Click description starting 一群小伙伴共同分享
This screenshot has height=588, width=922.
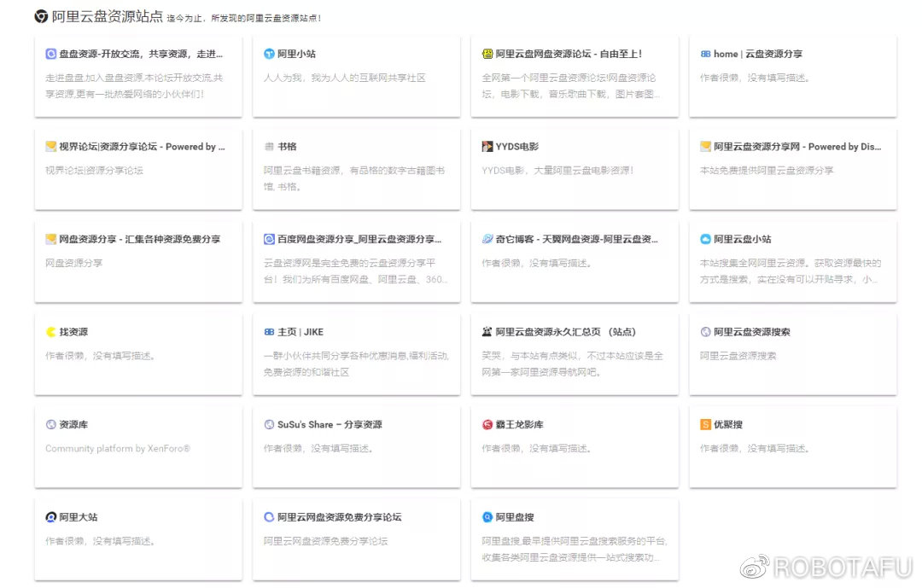pos(356,364)
